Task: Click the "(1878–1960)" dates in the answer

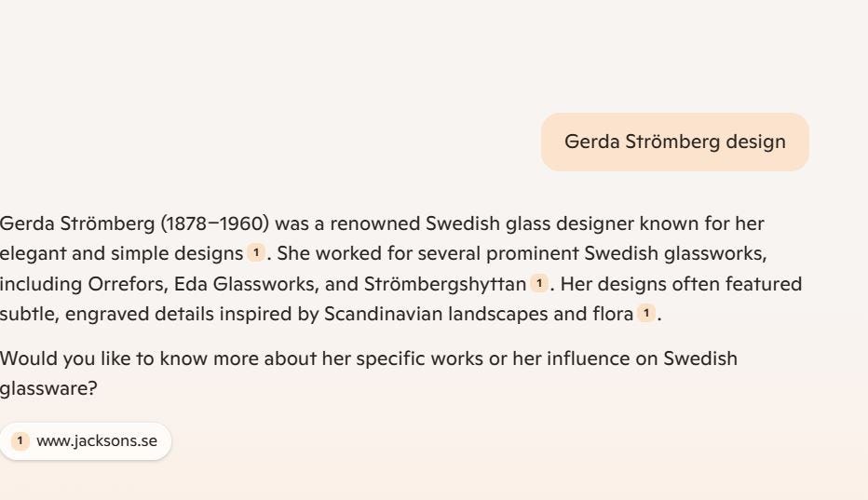Action: 215,223
